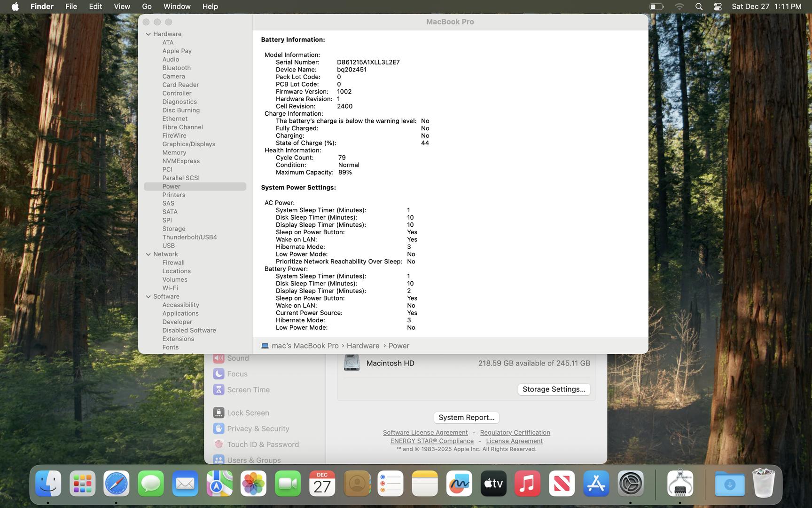Screen dimensions: 812x508
Task: Collapse the Network tree section
Action: (148, 254)
